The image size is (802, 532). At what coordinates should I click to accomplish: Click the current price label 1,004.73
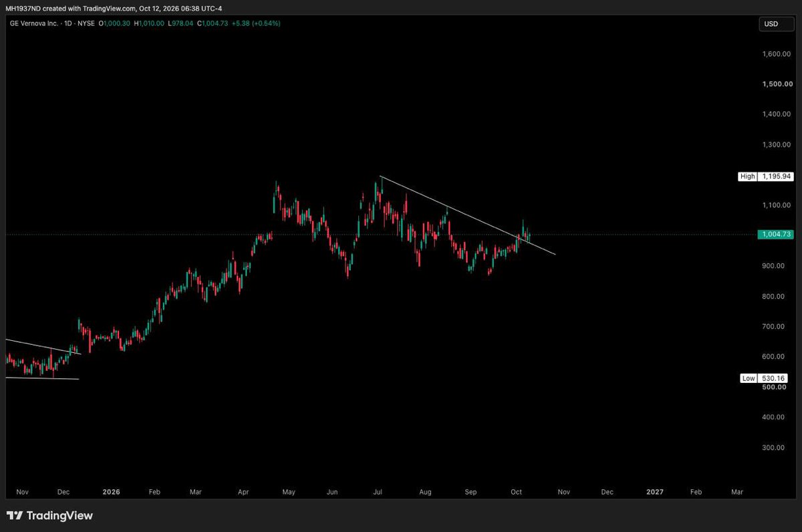coord(775,235)
